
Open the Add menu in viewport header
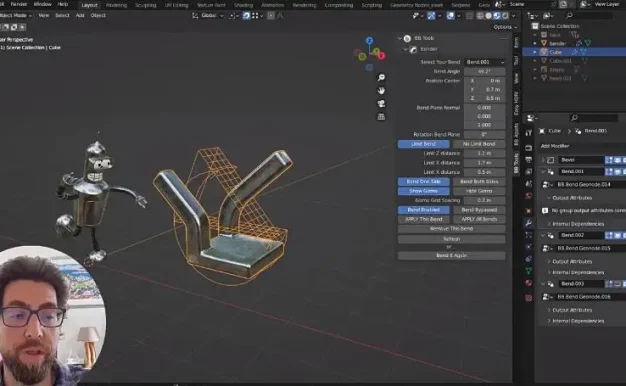[x=80, y=16]
